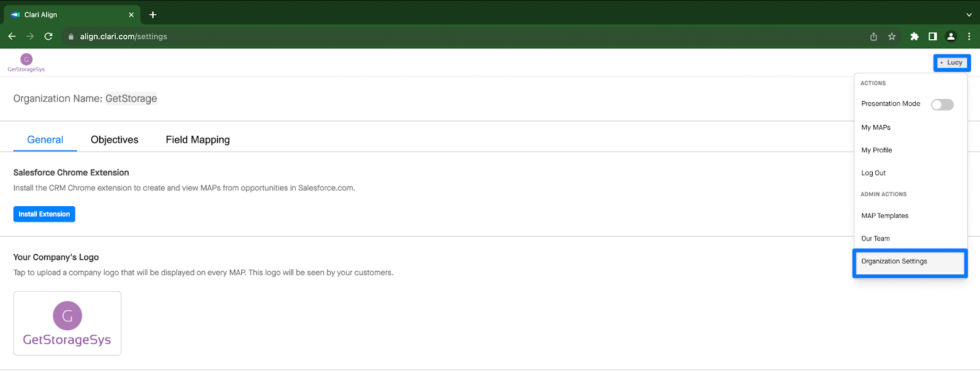Screen dimensions: 980x372
Task: Reload the page with refresh icon
Action: pyautogui.click(x=48, y=37)
